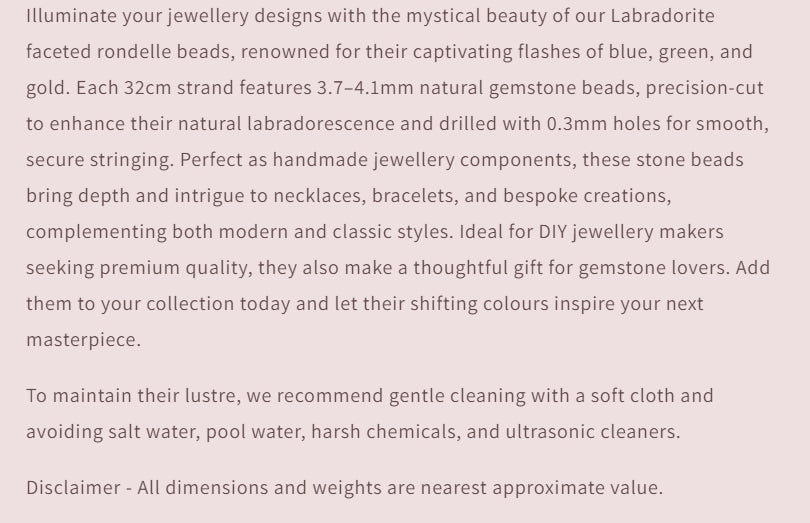
Task: Click the "0.3mm" hole size text
Action: point(574,124)
